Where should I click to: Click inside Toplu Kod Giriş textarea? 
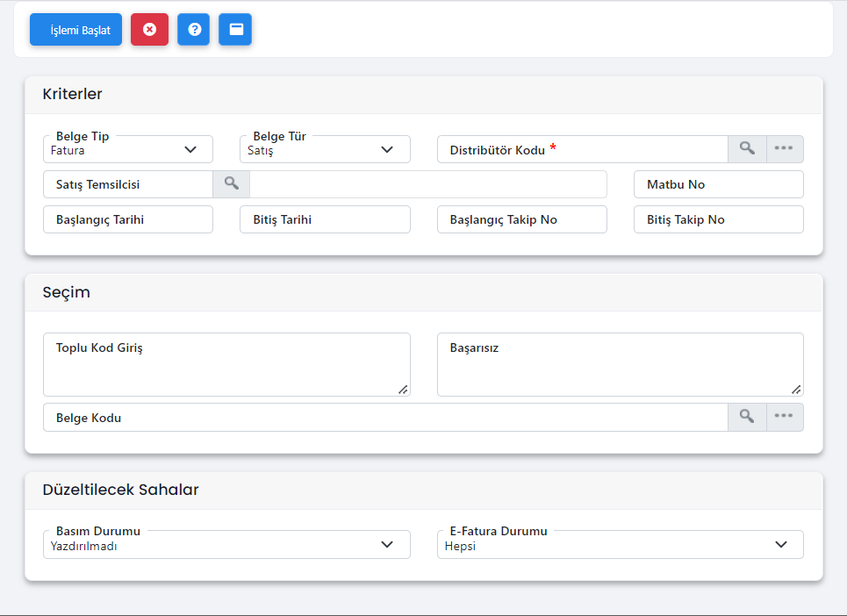[x=226, y=364]
